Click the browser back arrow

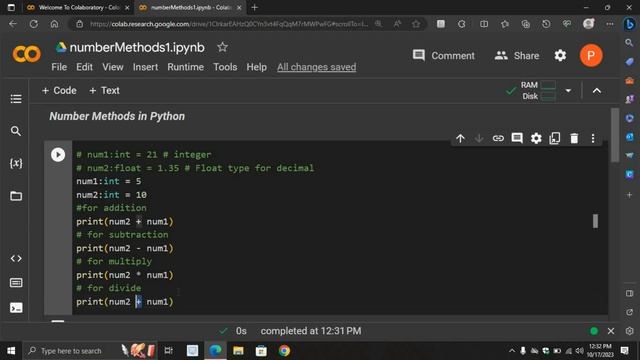coord(13,24)
